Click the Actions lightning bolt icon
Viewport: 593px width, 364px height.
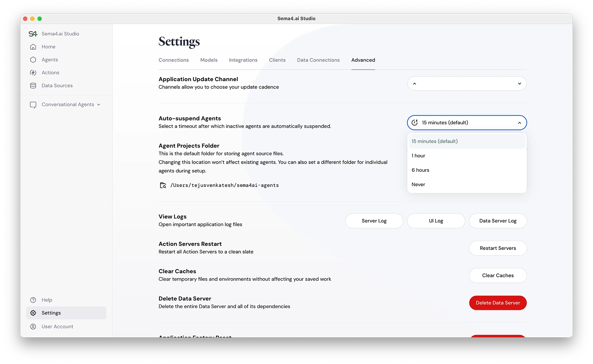33,73
